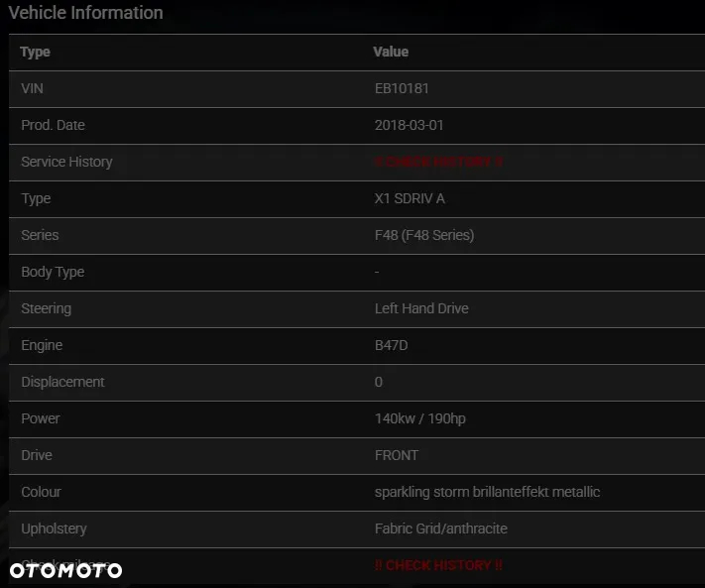Click the Type column header
Viewport: 705px width, 588px height.
tap(35, 53)
